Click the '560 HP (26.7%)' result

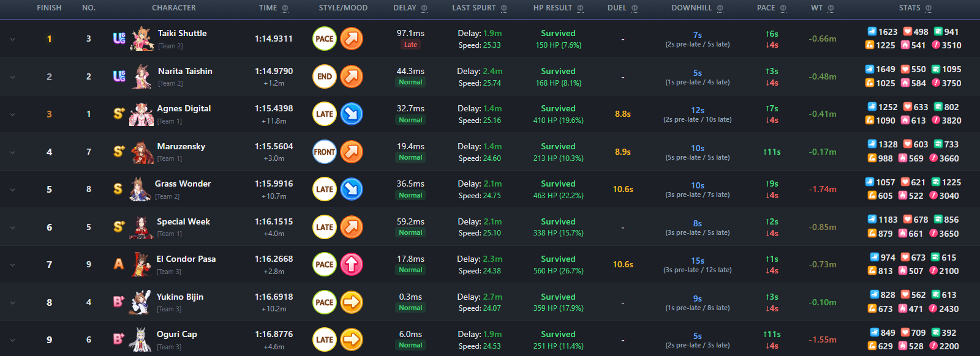558,271
